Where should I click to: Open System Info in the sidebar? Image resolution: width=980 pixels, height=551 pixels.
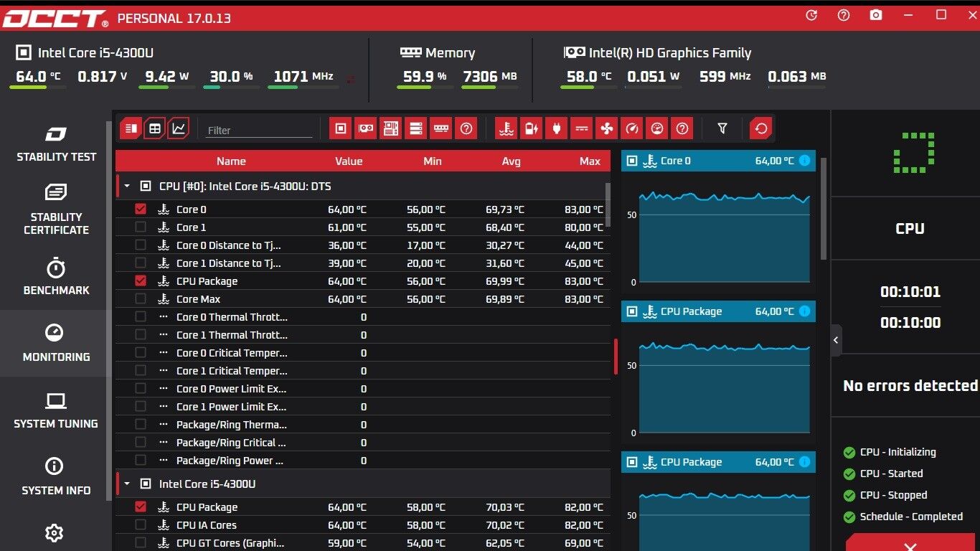pyautogui.click(x=56, y=477)
